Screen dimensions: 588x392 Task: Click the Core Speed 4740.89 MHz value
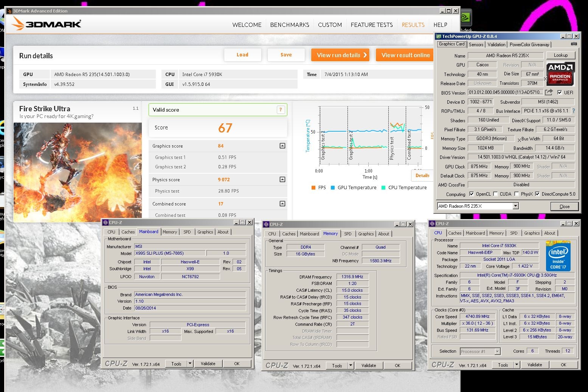point(478,316)
